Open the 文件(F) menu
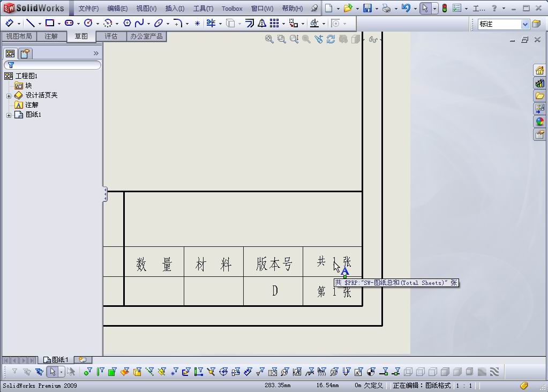 [x=88, y=9]
